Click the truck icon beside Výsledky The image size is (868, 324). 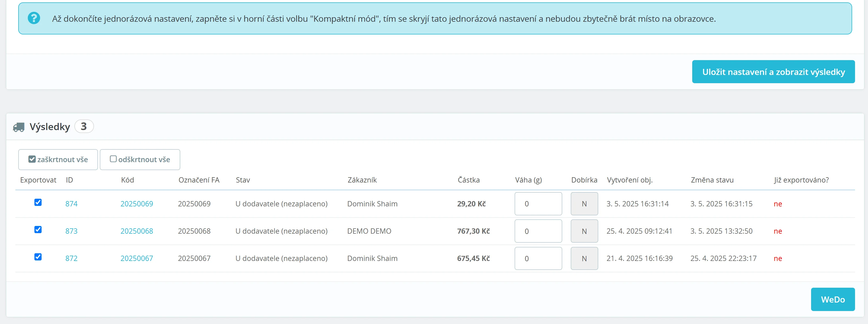click(19, 127)
